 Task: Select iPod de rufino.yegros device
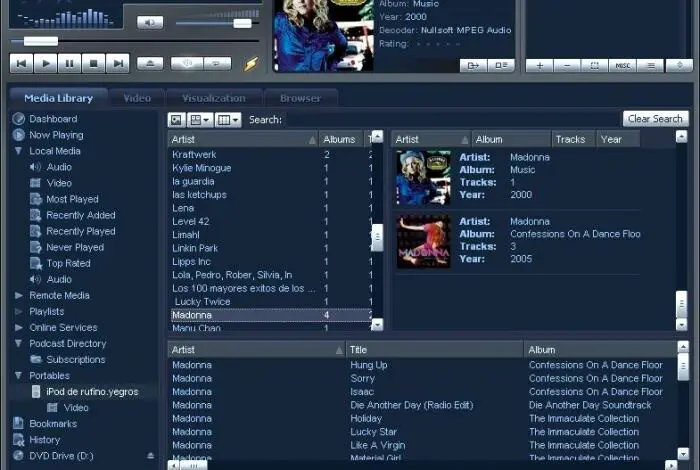click(x=92, y=392)
